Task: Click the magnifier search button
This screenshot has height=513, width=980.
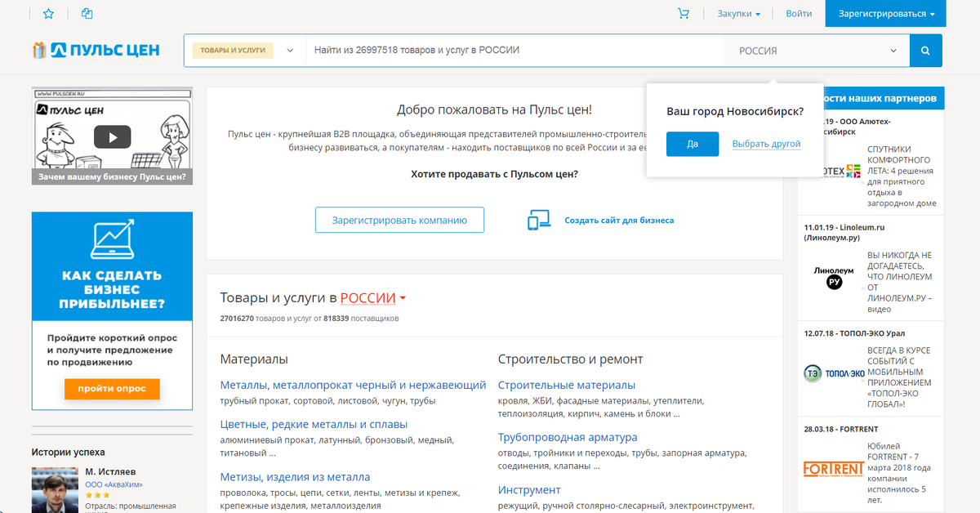Action: [925, 51]
